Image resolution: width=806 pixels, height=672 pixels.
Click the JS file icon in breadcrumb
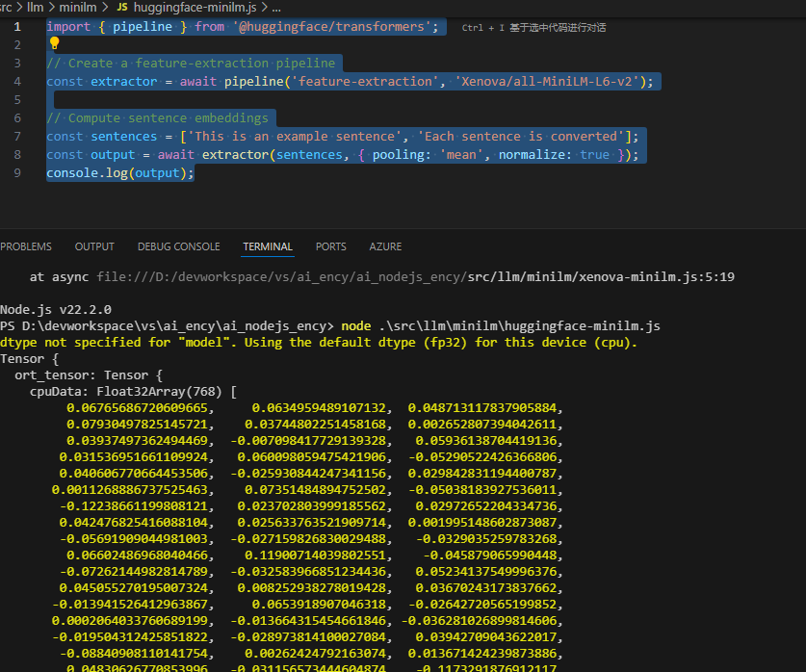[122, 7]
